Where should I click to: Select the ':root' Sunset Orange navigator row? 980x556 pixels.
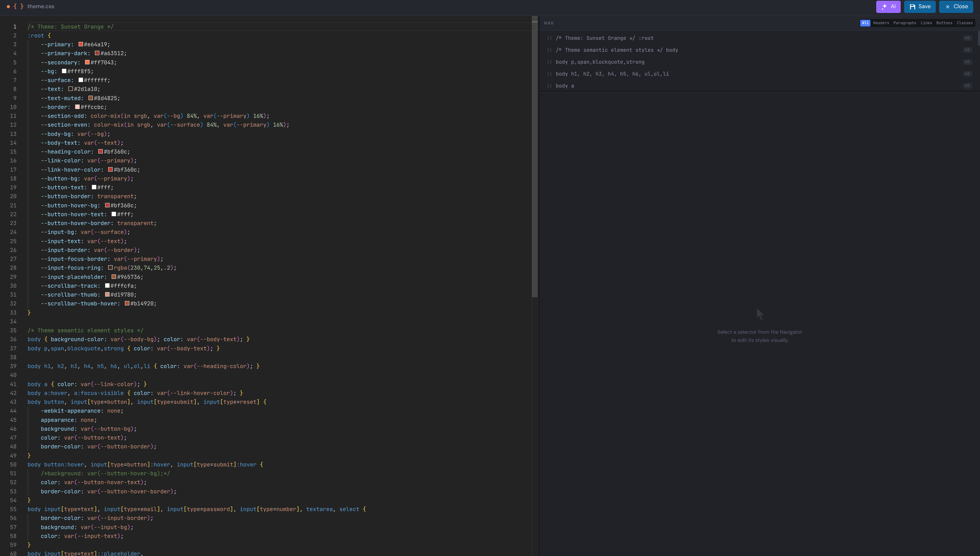(759, 38)
